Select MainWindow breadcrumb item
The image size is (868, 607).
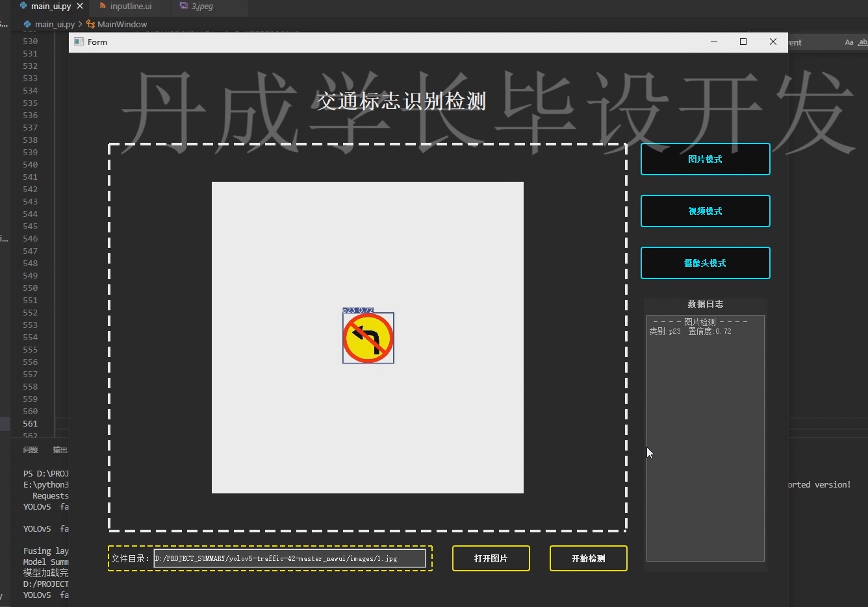click(122, 24)
